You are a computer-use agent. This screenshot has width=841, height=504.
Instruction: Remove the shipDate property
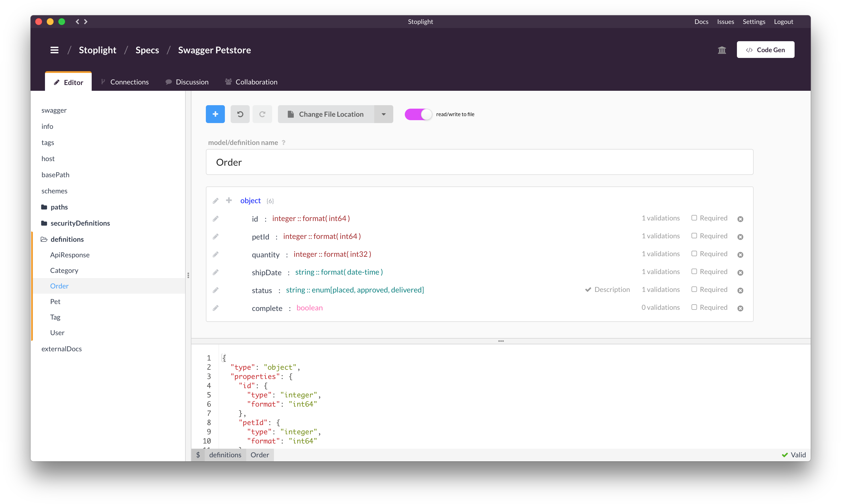[x=740, y=272]
